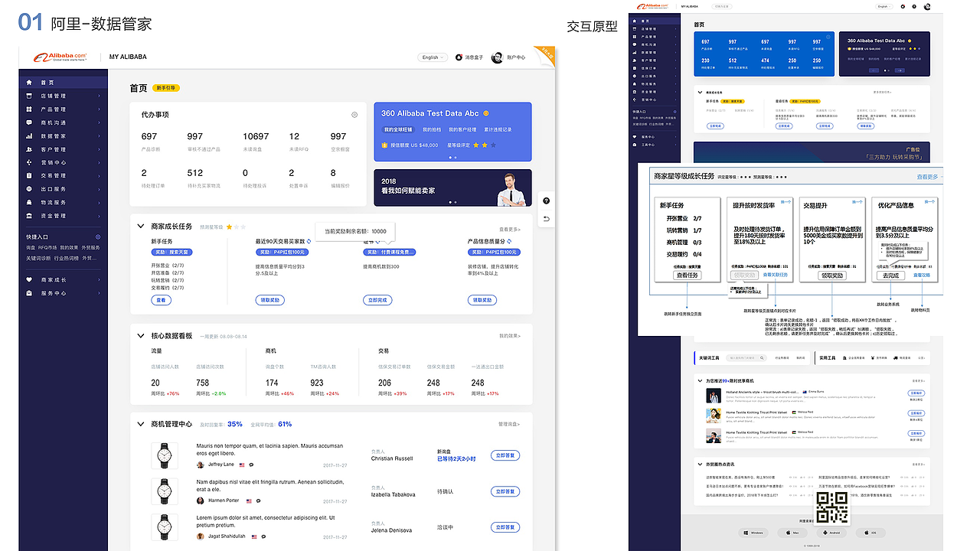Open 客户管理 sidebar menu item
Screen dimensions: 980x551
[64, 149]
